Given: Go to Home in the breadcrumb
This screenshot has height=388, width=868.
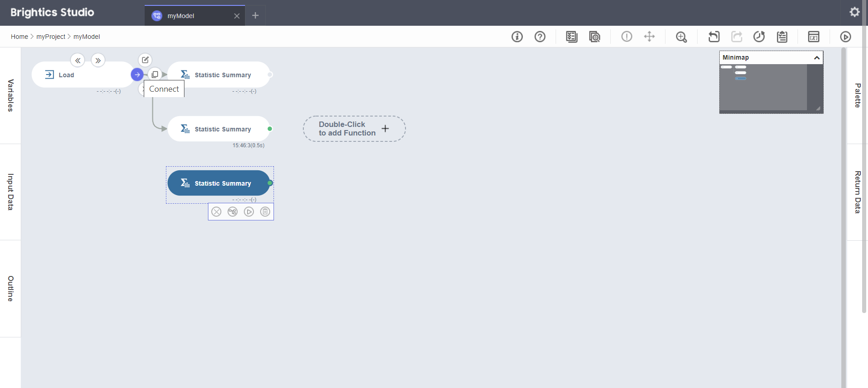Looking at the screenshot, I should (19, 37).
